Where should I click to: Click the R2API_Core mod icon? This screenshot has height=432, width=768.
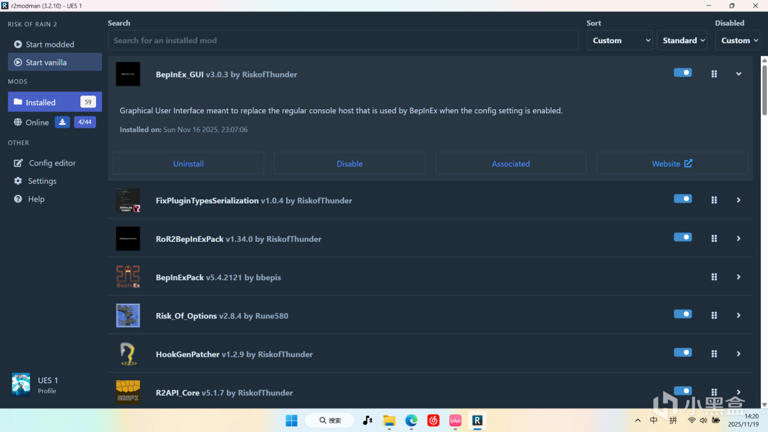pyautogui.click(x=128, y=392)
